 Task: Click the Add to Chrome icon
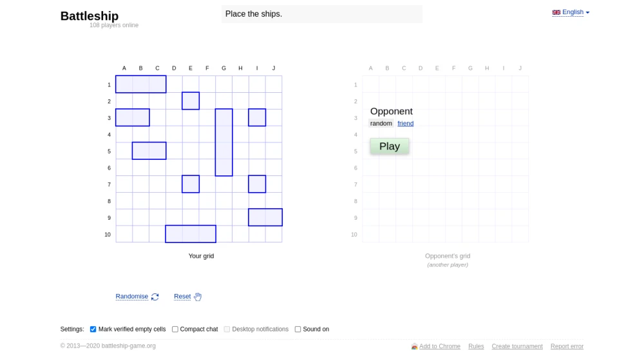point(414,346)
